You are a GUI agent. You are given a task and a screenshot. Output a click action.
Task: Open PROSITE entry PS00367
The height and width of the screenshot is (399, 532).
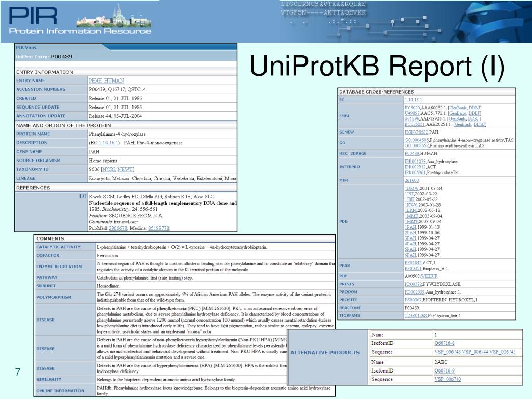coord(413,300)
